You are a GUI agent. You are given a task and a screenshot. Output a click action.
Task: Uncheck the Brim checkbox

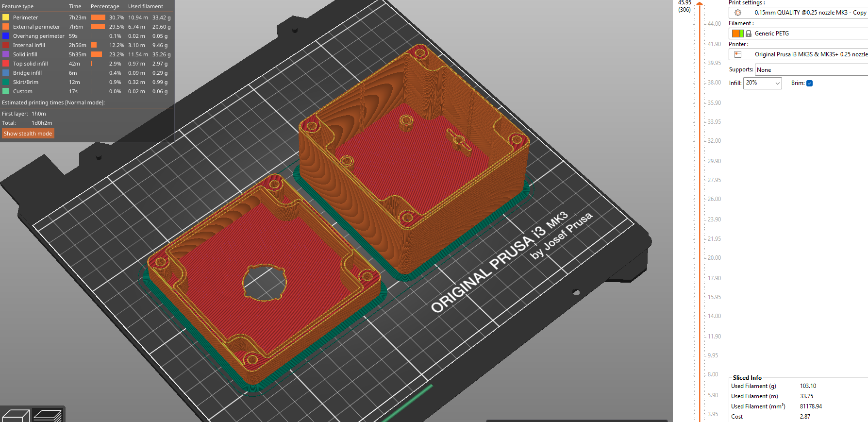click(x=809, y=83)
